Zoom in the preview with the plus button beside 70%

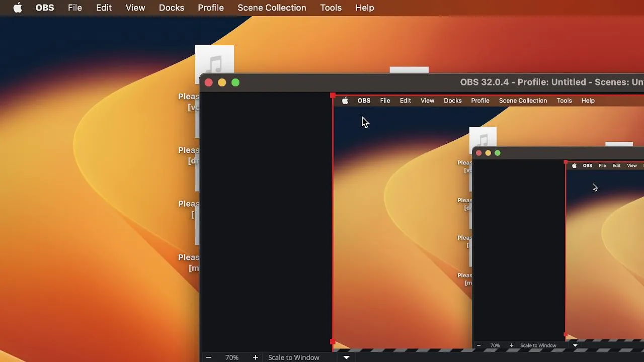[256, 357]
